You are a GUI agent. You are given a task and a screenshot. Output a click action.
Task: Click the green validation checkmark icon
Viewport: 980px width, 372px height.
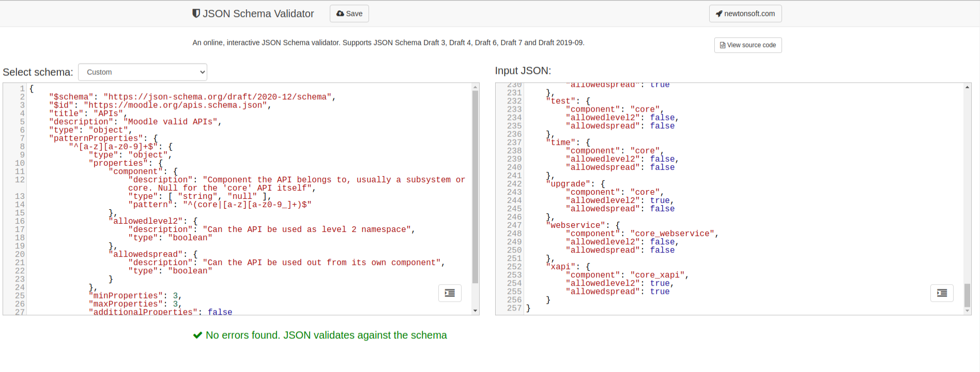pos(197,335)
